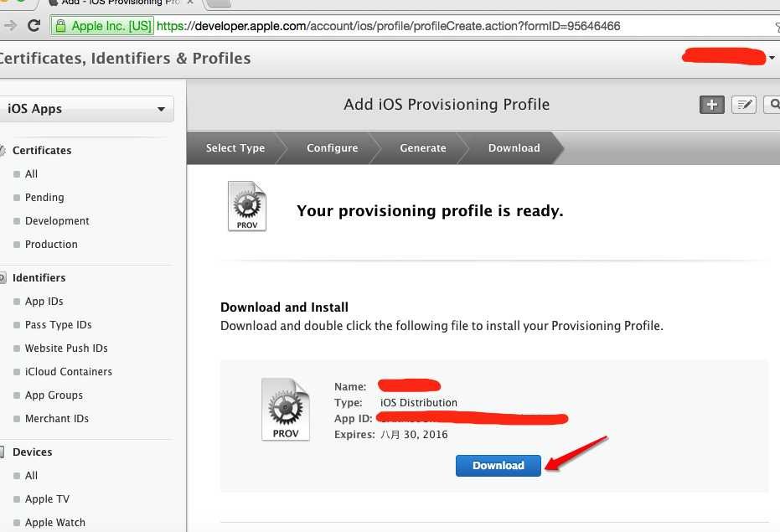
Task: Reload the page with browser refresh icon
Action: (34, 26)
